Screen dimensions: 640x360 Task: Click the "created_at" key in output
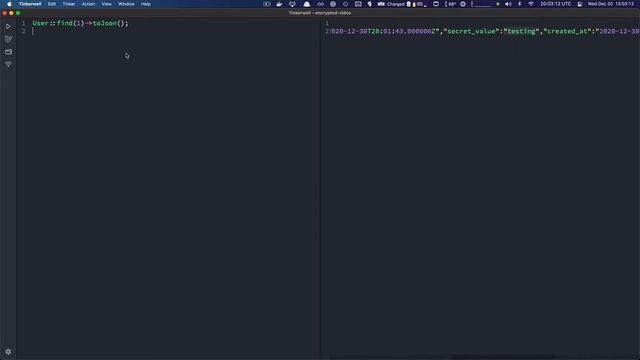(567, 31)
